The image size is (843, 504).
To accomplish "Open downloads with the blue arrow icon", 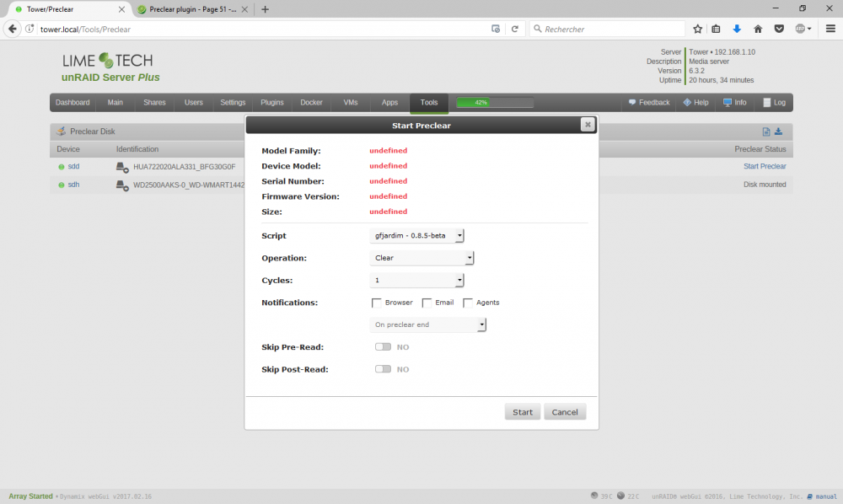I will tap(737, 29).
